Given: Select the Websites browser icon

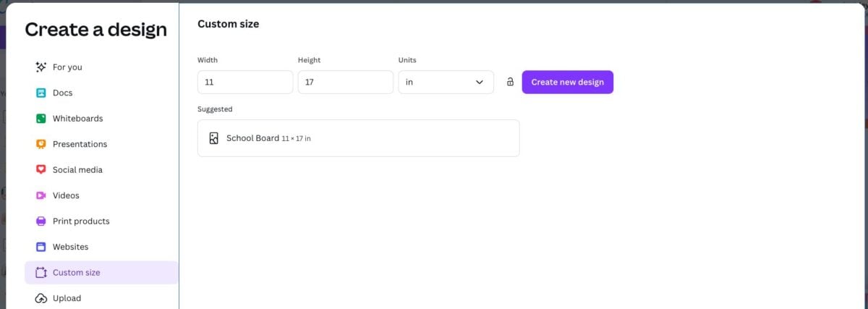Looking at the screenshot, I should [41, 247].
